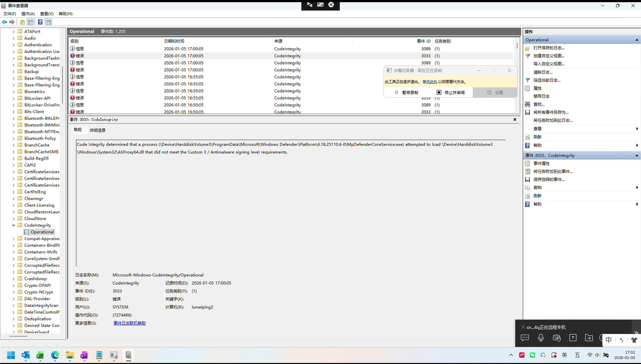Select the Cleanmgr folder in tree
The image size is (641, 364).
pyautogui.click(x=34, y=199)
